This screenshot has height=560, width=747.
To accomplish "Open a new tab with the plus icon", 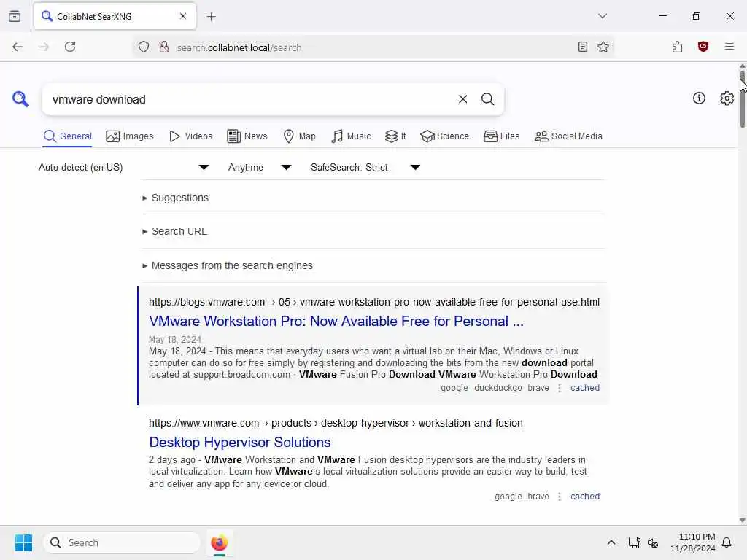I will point(212,17).
